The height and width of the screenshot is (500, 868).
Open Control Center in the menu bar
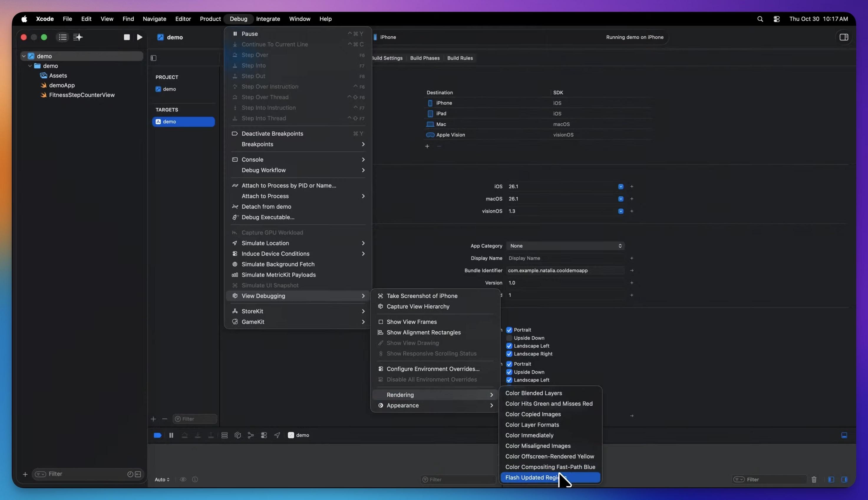(776, 19)
